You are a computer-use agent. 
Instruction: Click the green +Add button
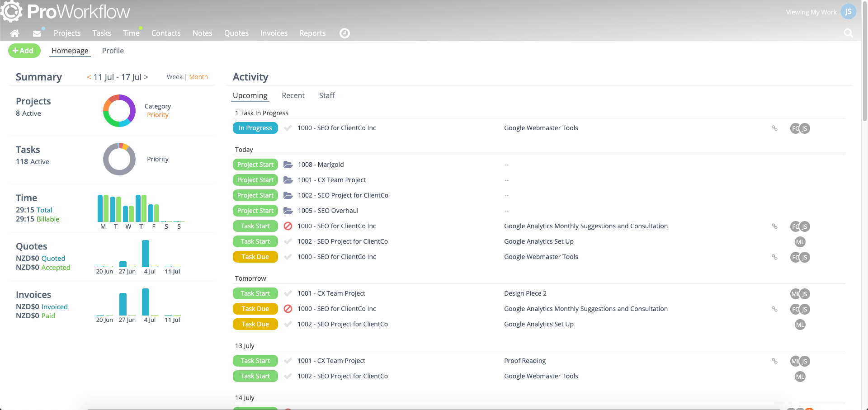(24, 51)
